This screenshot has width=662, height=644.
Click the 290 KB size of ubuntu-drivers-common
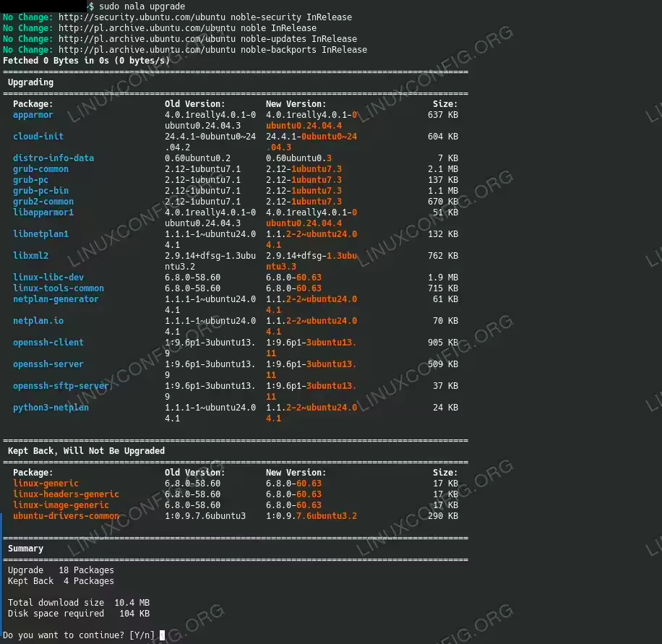(443, 515)
